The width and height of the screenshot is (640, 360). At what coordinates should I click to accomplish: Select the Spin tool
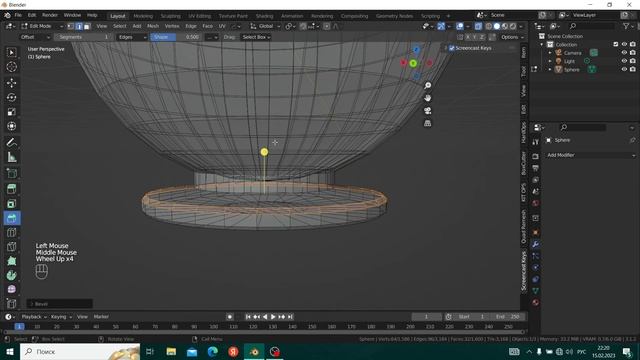click(x=11, y=275)
